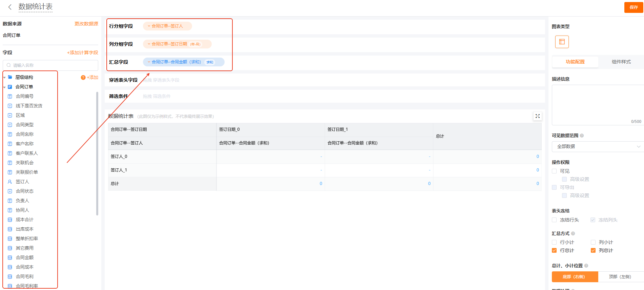Click the back arrow beside 数据统计表
This screenshot has height=290, width=644.
pyautogui.click(x=10, y=7)
